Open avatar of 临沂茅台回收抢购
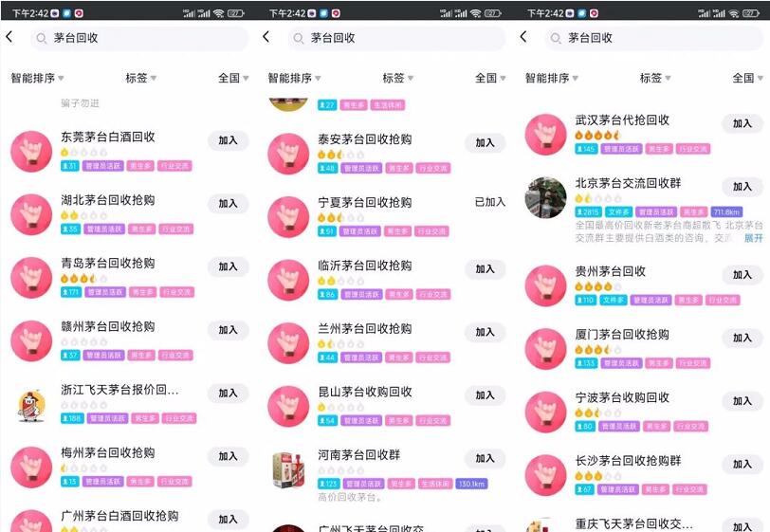Image resolution: width=770 pixels, height=532 pixels. click(288, 280)
